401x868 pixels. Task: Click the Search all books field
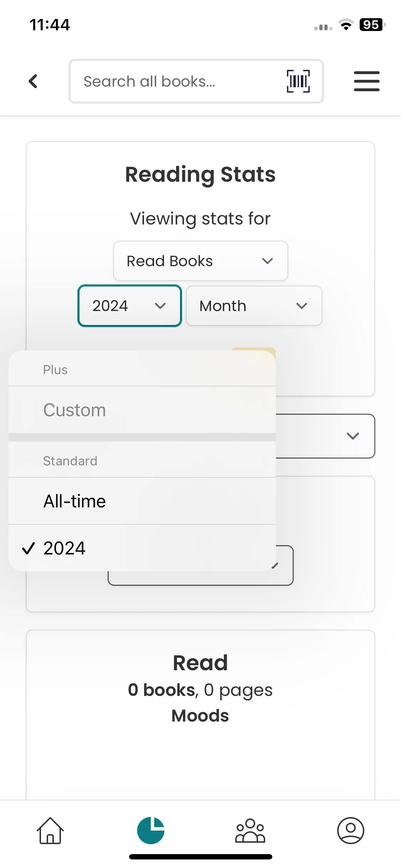[178, 81]
